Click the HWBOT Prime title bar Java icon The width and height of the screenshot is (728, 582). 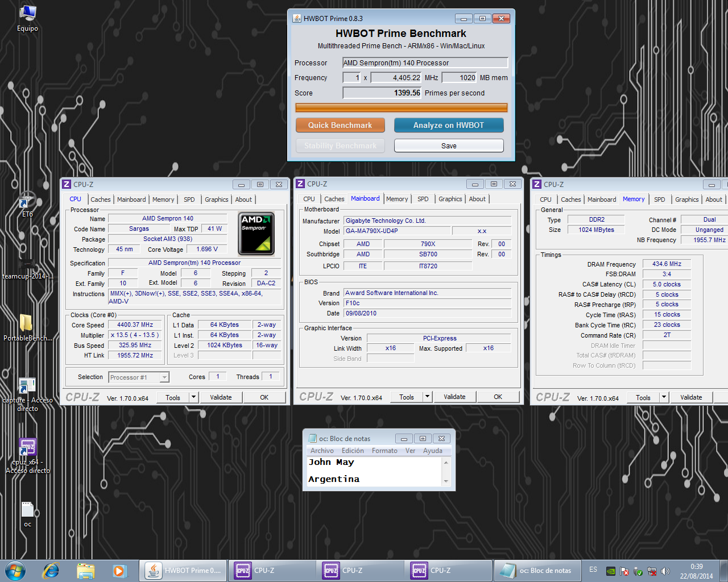point(297,18)
